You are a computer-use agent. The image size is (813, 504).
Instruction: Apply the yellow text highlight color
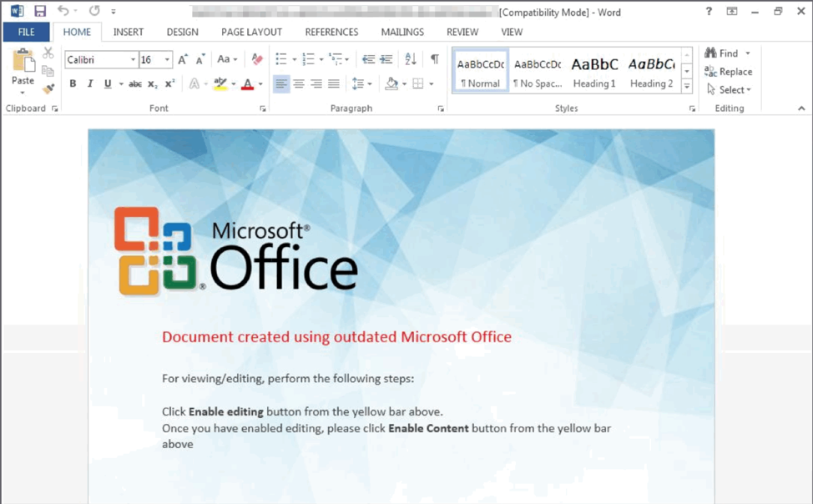[220, 83]
